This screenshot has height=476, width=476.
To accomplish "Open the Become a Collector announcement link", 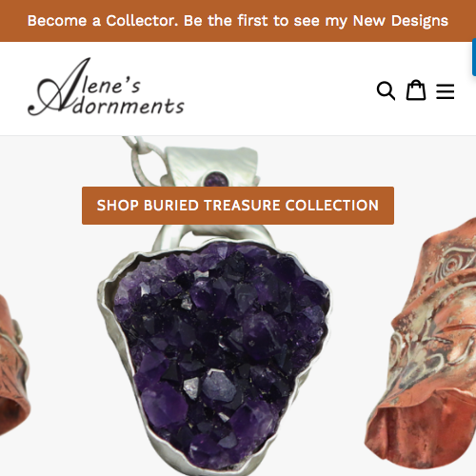I will coord(238,21).
